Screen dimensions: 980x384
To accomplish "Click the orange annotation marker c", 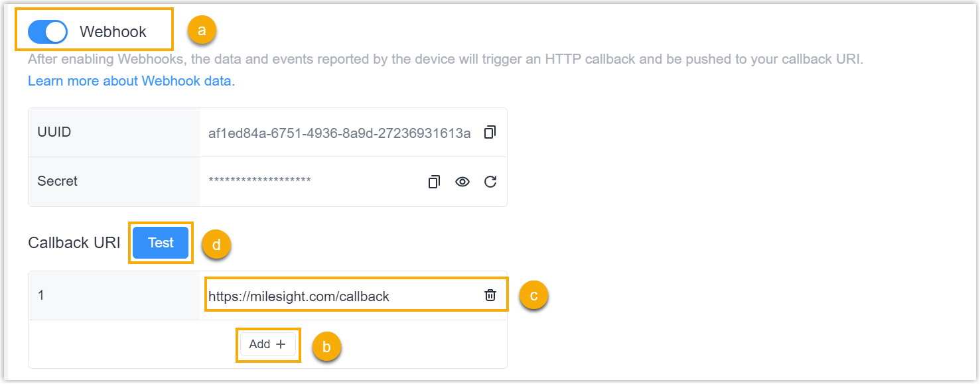I will tap(533, 295).
